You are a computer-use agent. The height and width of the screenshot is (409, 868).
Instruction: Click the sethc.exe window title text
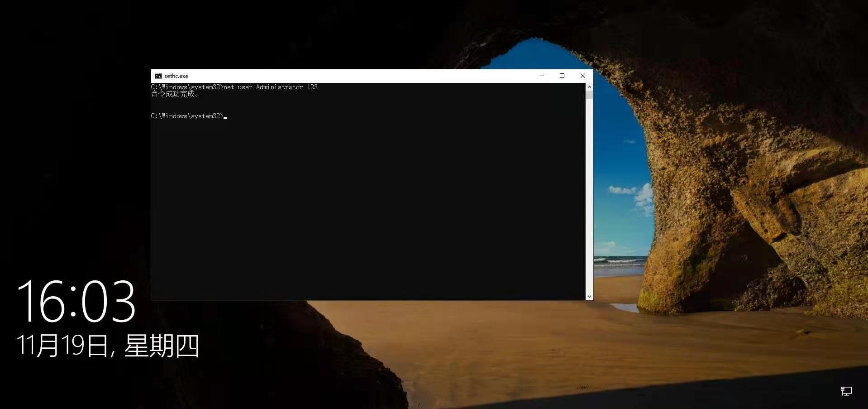(x=176, y=76)
